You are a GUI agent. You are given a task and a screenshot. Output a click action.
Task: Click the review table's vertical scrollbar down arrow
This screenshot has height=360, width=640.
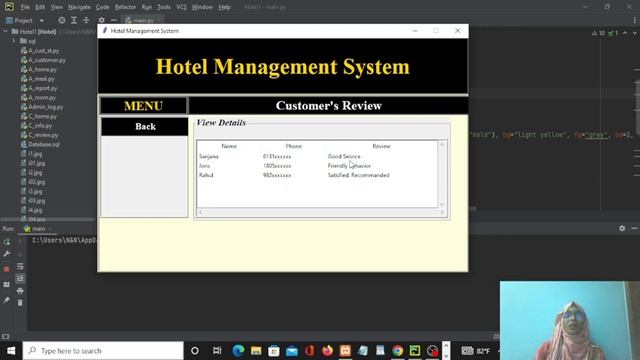click(x=442, y=204)
